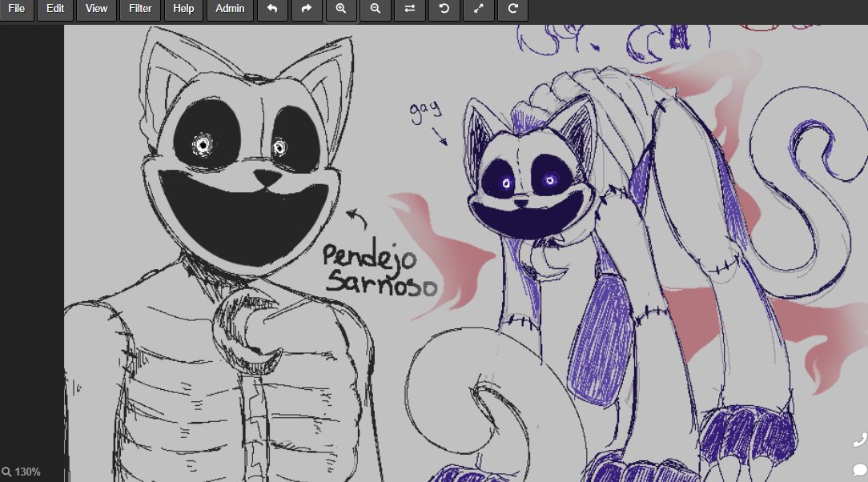Click the undo arrow icon
This screenshot has width=868, height=482.
click(271, 9)
